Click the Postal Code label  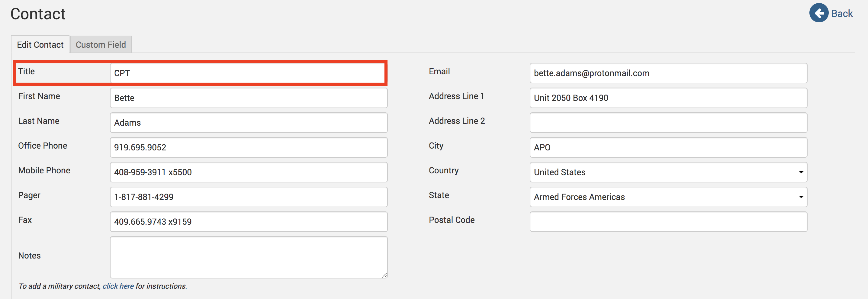click(x=452, y=220)
